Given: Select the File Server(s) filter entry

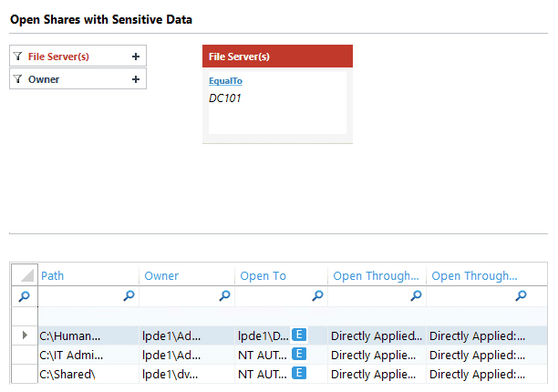Looking at the screenshot, I should pyautogui.click(x=77, y=56).
